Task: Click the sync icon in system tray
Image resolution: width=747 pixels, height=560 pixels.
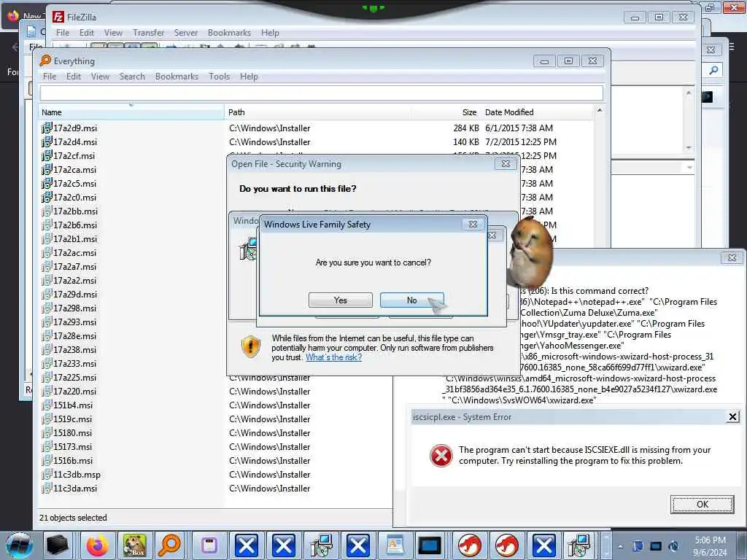Action: coord(673,546)
